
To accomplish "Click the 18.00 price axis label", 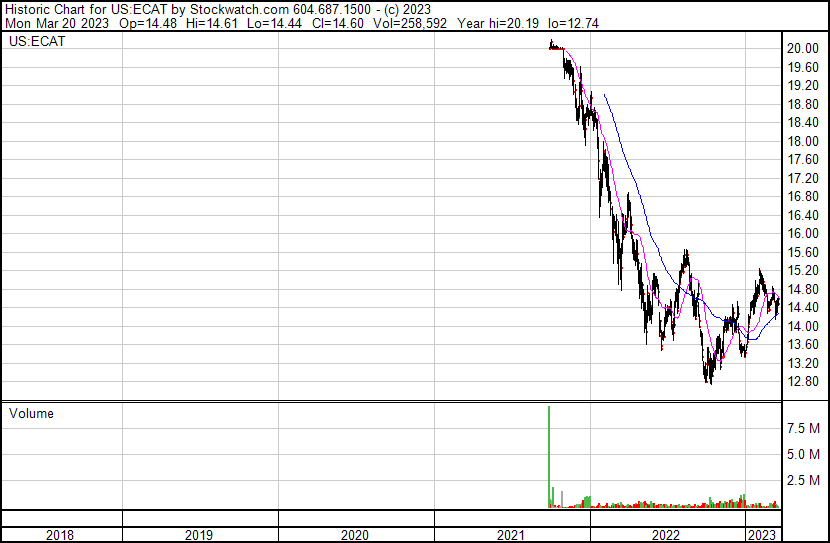I will pyautogui.click(x=803, y=142).
